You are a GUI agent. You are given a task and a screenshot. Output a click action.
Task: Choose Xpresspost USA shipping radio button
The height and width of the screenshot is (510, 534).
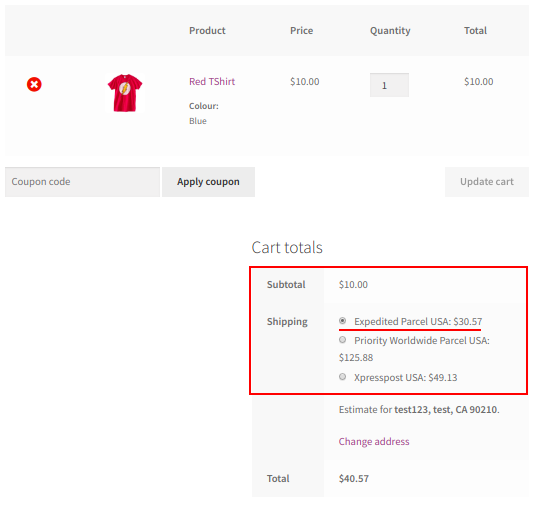coord(343,377)
